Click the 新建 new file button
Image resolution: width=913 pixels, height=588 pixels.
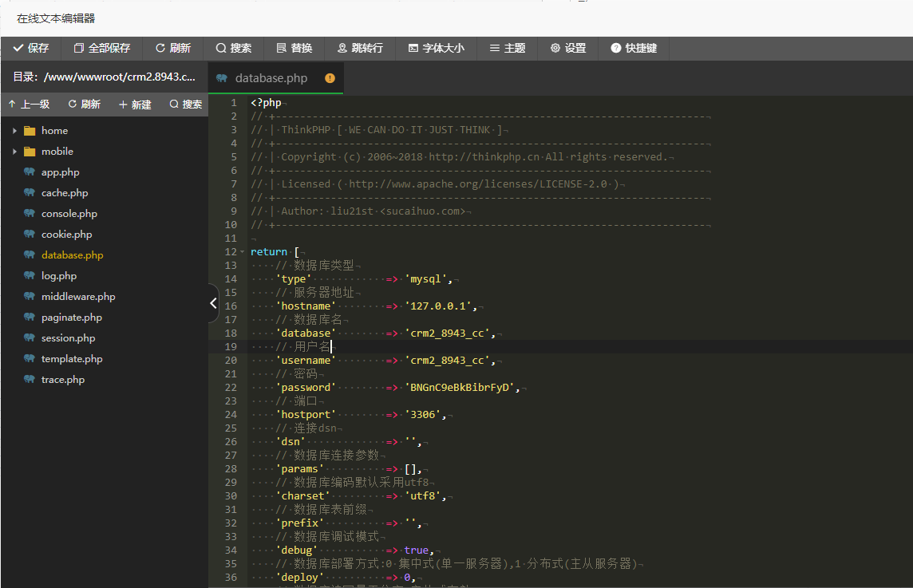tap(135, 105)
